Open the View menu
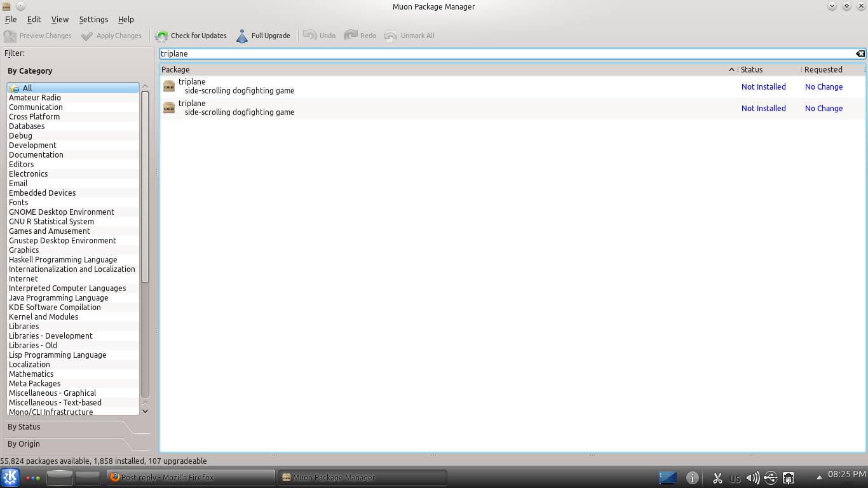This screenshot has width=868, height=488. pos(60,20)
